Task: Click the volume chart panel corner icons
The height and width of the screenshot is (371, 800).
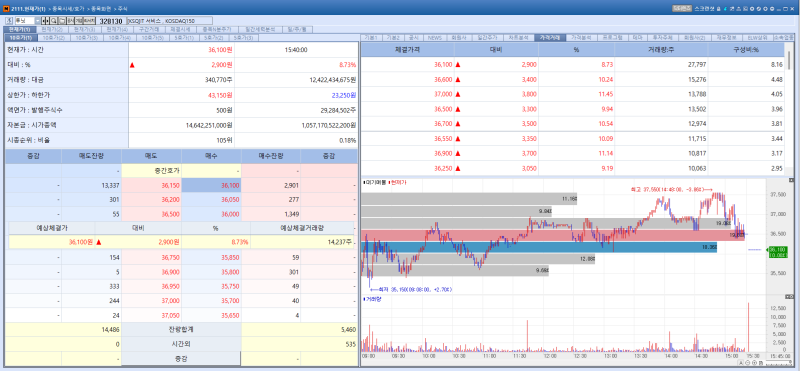Action: pos(789,296)
